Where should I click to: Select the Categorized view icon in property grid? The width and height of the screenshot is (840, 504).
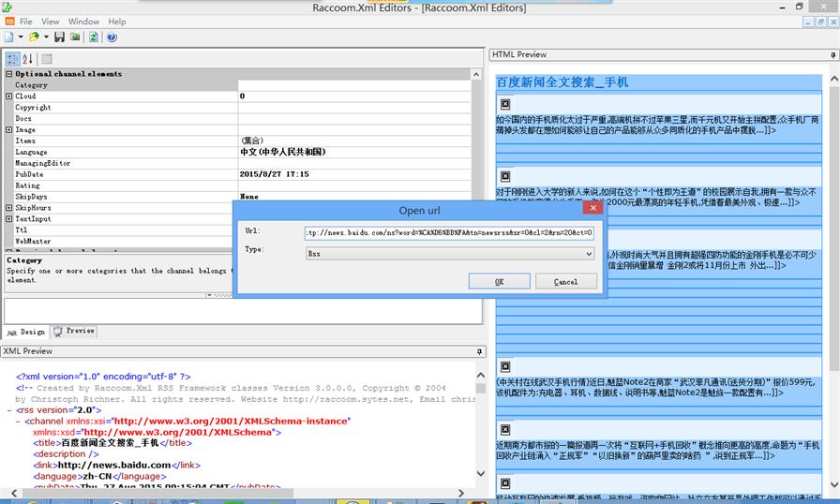(x=13, y=59)
